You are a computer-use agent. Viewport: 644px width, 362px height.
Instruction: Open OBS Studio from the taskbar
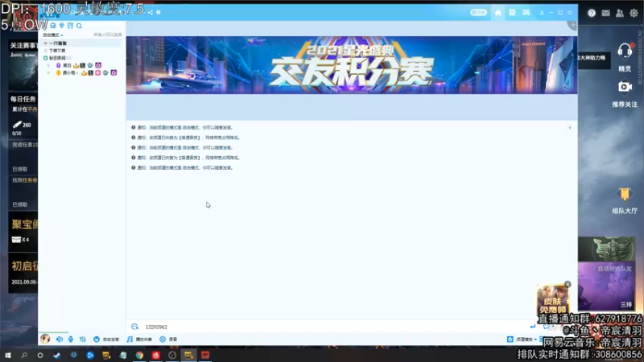click(172, 355)
